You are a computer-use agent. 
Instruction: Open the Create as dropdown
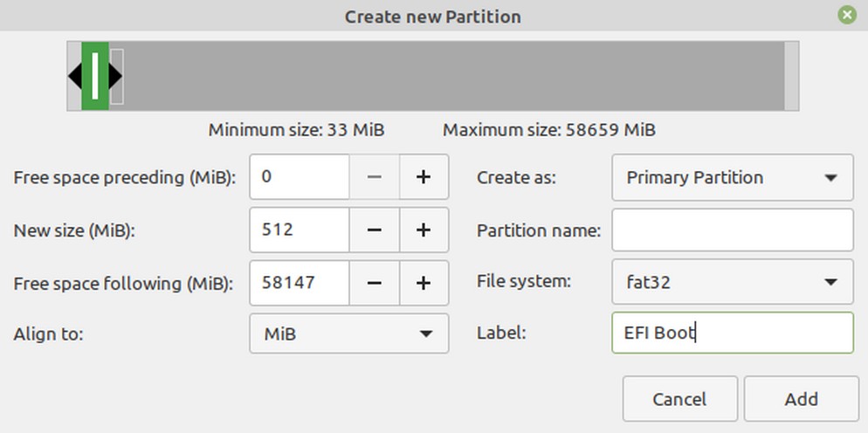pyautogui.click(x=732, y=177)
